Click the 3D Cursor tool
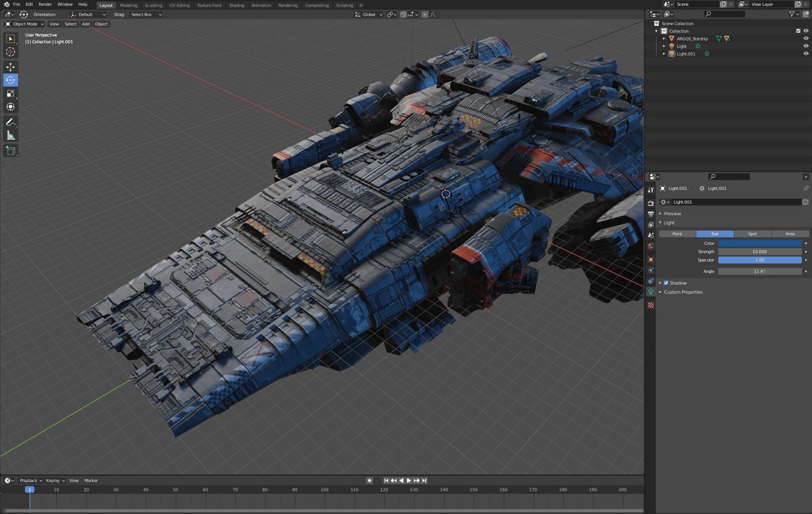The width and height of the screenshot is (812, 514). click(11, 52)
